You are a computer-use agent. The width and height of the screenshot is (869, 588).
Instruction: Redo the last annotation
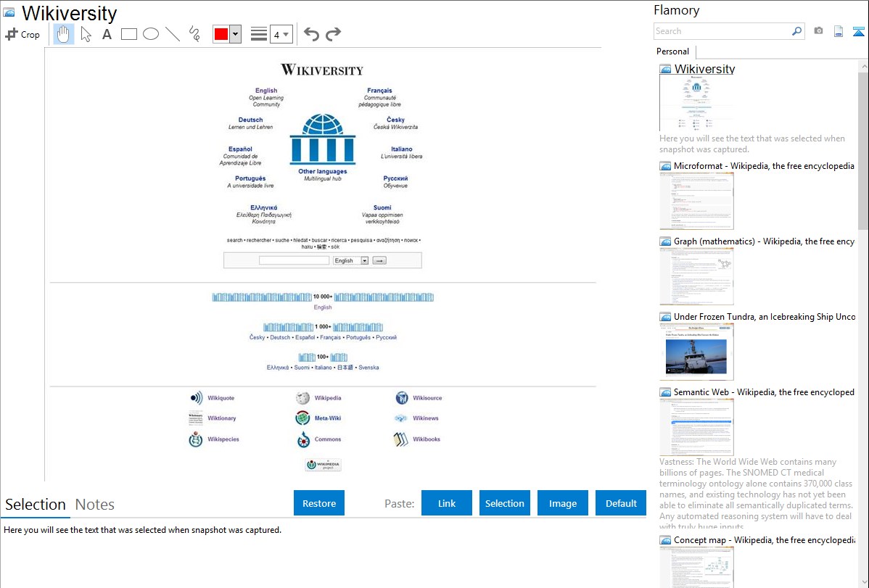coord(333,34)
